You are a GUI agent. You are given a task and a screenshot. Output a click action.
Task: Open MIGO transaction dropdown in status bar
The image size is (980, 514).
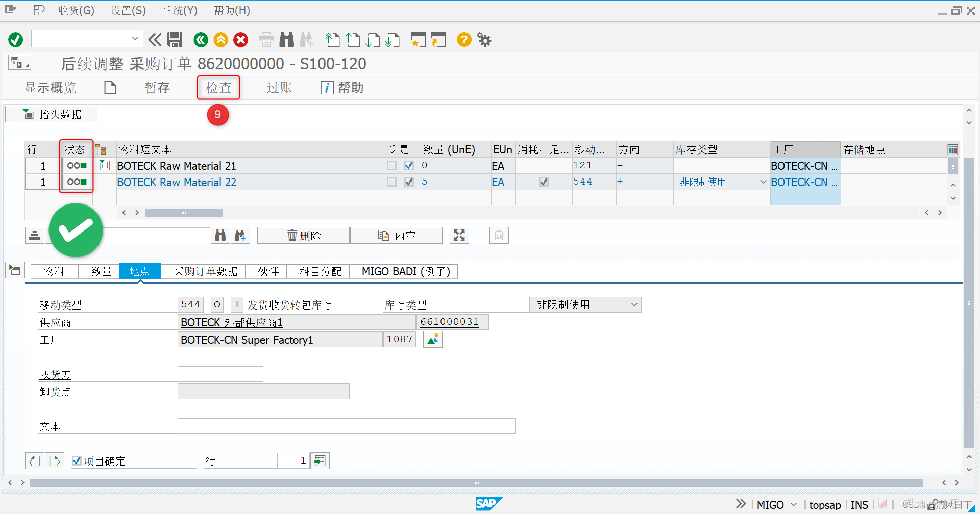tap(794, 505)
